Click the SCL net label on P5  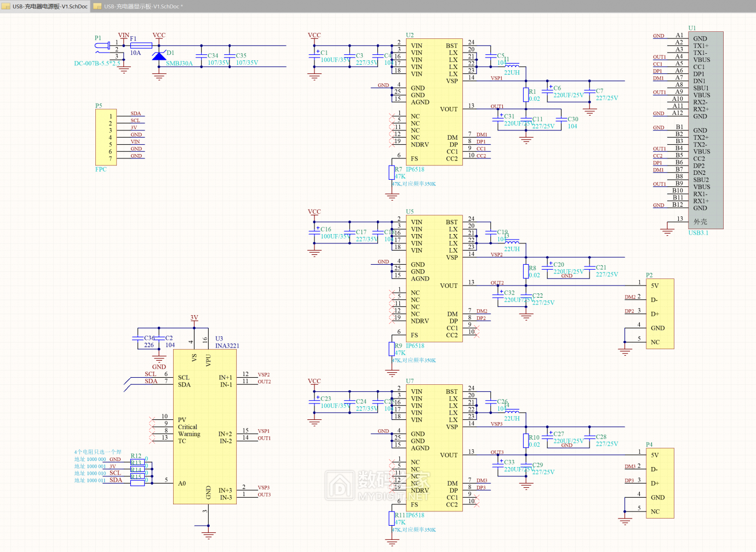coord(135,121)
